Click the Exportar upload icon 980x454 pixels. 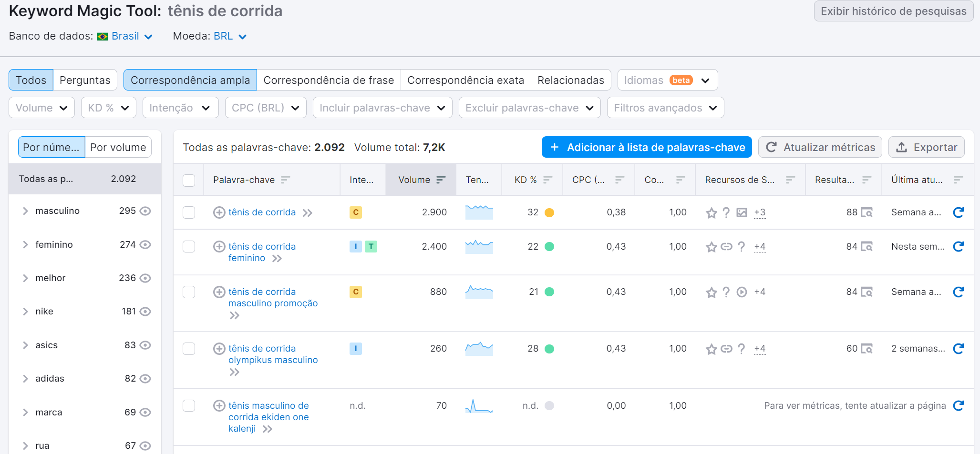click(x=902, y=147)
